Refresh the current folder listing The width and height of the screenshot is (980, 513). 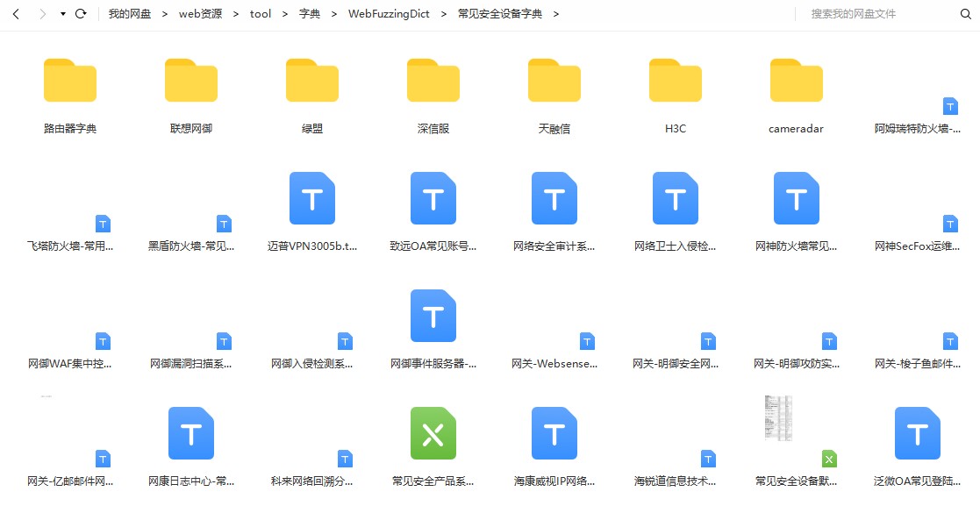click(81, 14)
